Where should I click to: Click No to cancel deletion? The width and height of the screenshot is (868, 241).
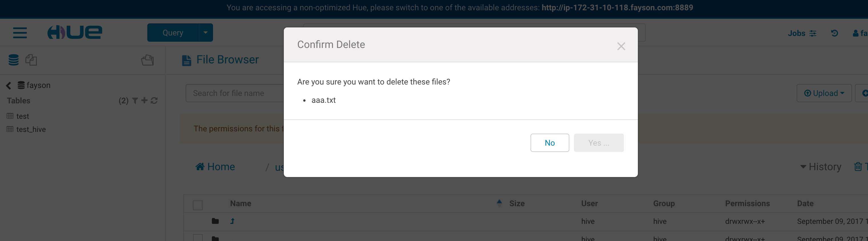550,143
